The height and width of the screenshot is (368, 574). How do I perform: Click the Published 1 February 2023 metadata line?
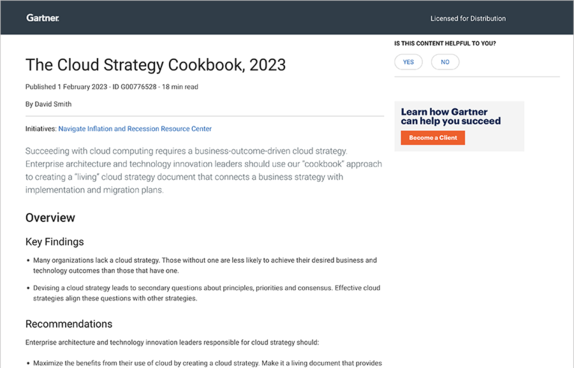coord(112,87)
